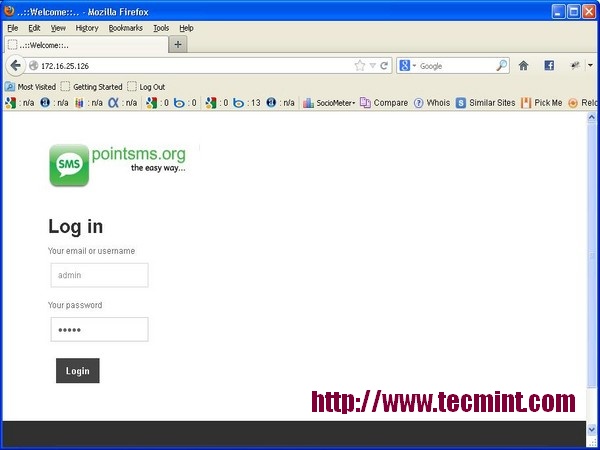Image resolution: width=600 pixels, height=450 pixels.
Task: Click the Google index count icon showing 0
Action: click(x=152, y=103)
